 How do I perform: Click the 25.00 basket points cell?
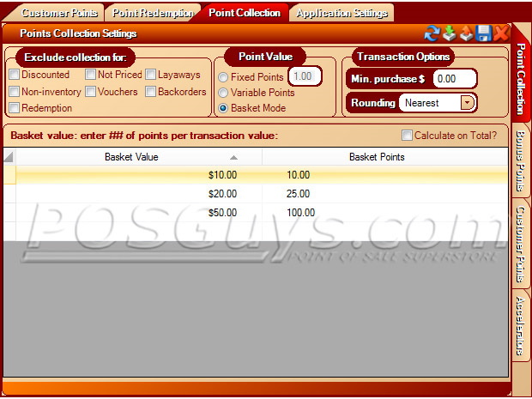point(384,194)
